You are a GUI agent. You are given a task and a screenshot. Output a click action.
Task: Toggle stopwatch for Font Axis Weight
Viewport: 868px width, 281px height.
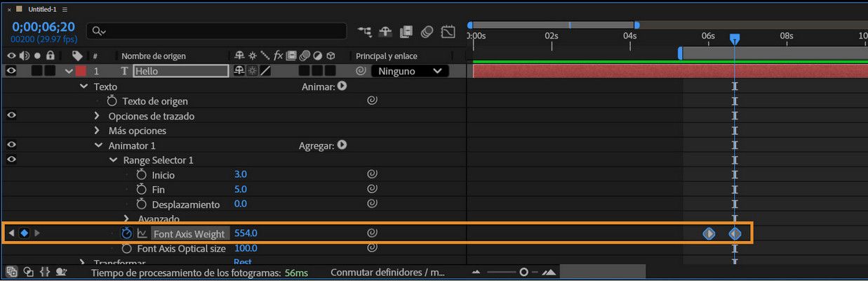pyautogui.click(x=127, y=233)
